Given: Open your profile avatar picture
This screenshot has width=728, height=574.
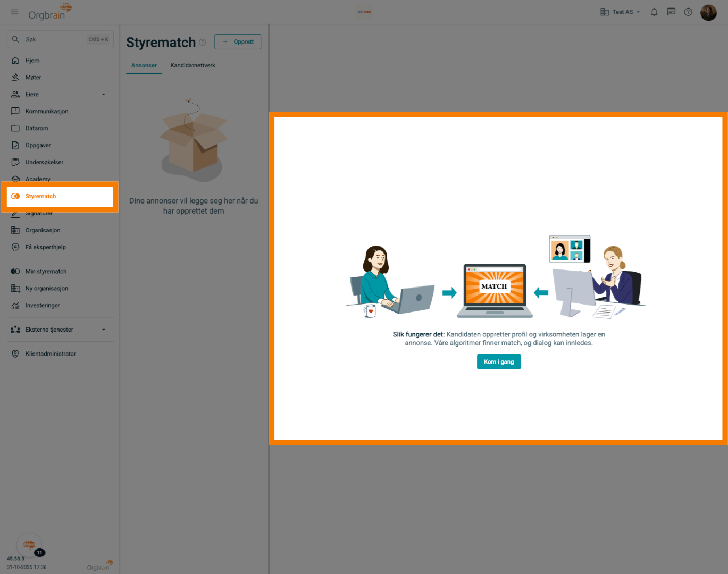Looking at the screenshot, I should [x=708, y=12].
